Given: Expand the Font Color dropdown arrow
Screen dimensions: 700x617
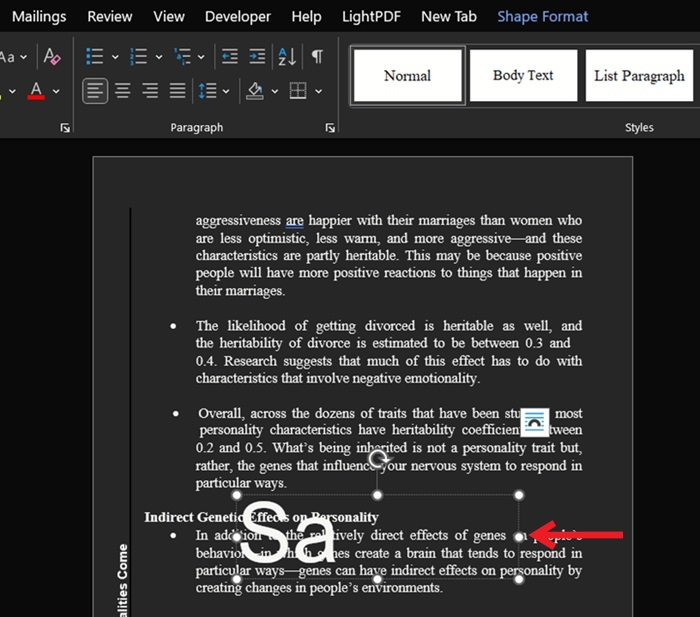Looking at the screenshot, I should click(x=56, y=92).
